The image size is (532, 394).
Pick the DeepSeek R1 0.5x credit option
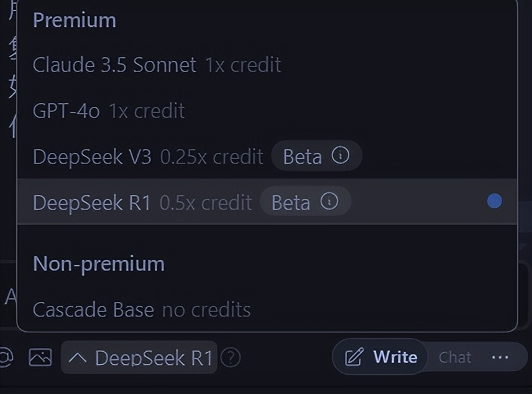[x=142, y=203]
